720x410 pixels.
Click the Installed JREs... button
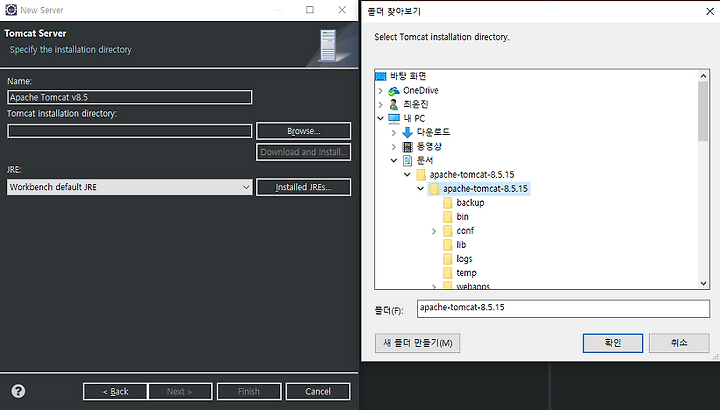click(304, 187)
